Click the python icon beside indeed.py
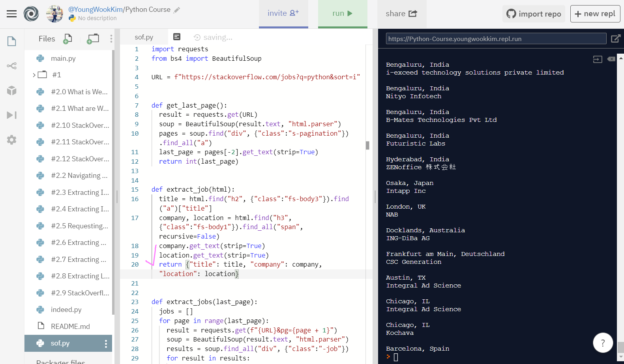The image size is (624, 364). pos(40,310)
